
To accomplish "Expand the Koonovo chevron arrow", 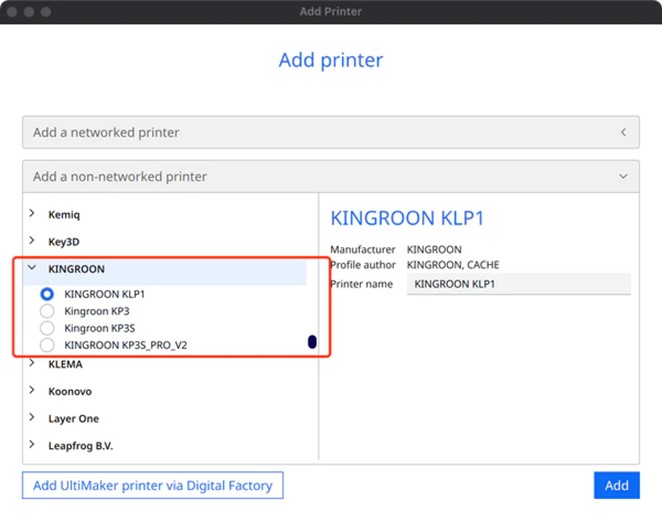I will [32, 390].
